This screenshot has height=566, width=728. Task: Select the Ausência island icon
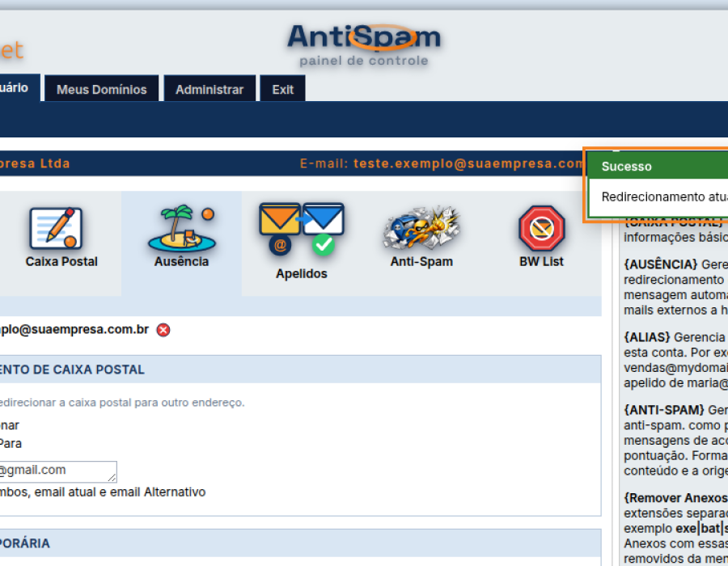pos(181,228)
